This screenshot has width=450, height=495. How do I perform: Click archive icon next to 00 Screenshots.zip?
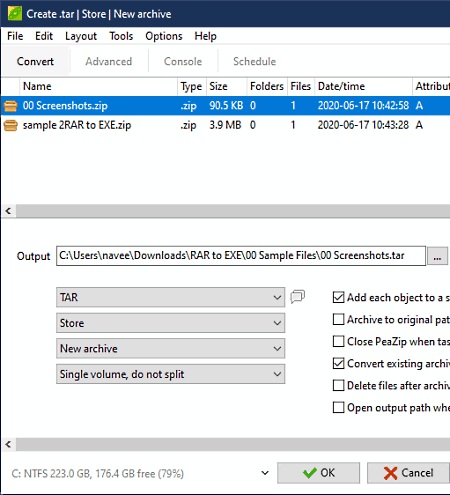click(x=11, y=106)
